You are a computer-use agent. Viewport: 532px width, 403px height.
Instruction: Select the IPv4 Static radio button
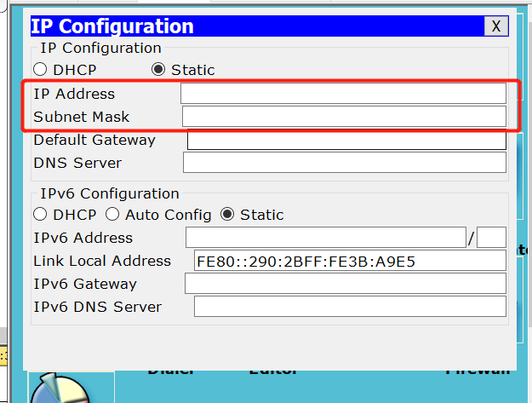[157, 70]
